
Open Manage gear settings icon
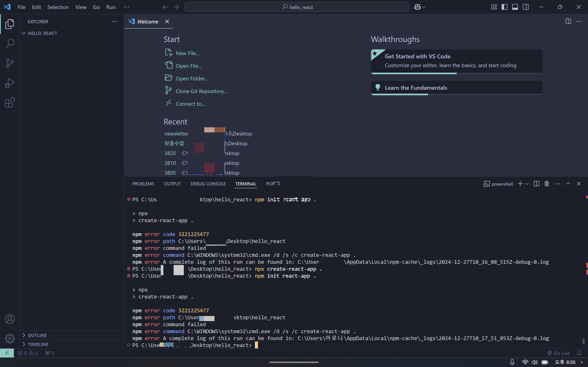pyautogui.click(x=10, y=338)
